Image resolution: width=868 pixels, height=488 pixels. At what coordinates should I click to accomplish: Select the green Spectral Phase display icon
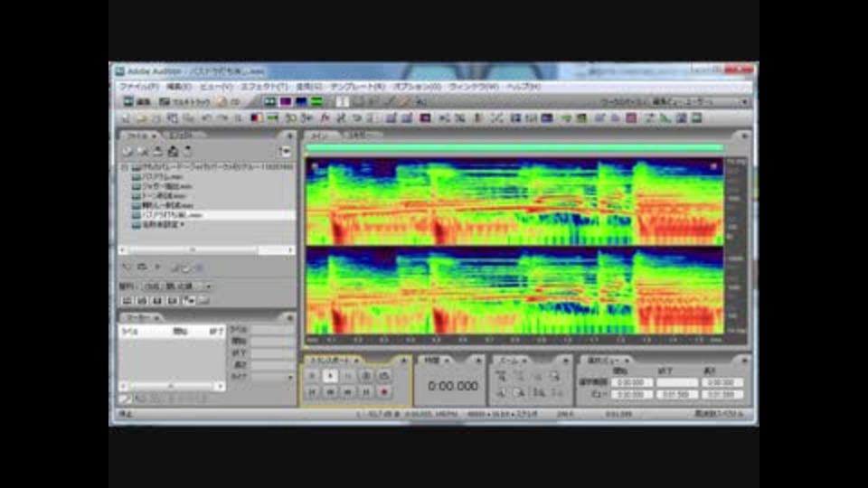(x=316, y=102)
